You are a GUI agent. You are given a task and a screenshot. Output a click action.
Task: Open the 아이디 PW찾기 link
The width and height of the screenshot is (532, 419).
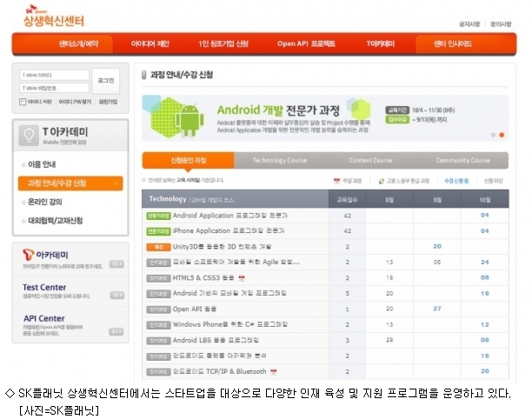tap(75, 102)
